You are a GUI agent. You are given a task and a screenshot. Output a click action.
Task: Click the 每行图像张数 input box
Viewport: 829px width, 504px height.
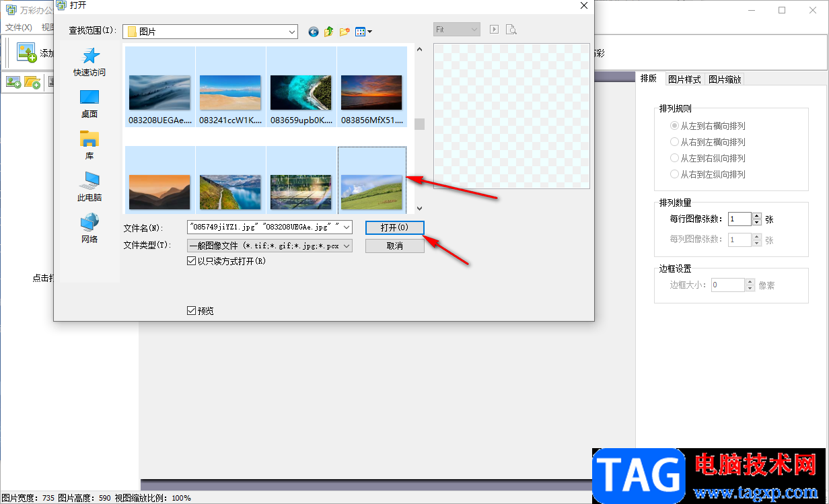[x=740, y=219]
